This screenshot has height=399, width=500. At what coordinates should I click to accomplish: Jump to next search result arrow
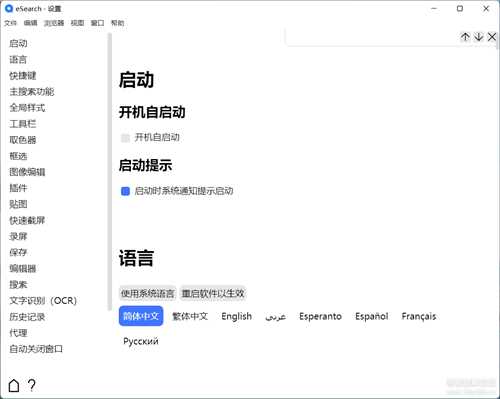point(478,37)
